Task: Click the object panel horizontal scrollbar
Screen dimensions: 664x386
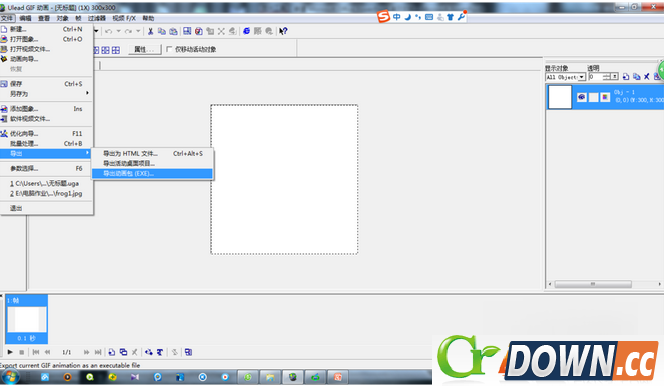Action: coord(593,284)
